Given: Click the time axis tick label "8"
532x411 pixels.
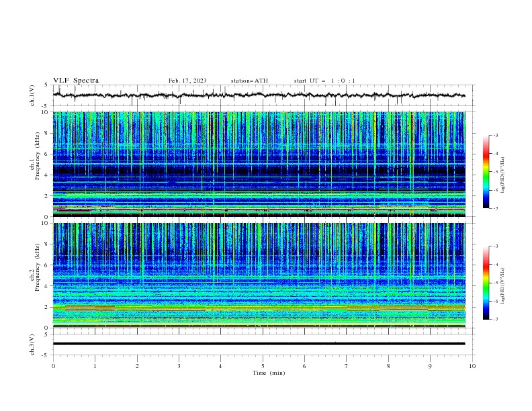Looking at the screenshot, I should coord(388,366).
